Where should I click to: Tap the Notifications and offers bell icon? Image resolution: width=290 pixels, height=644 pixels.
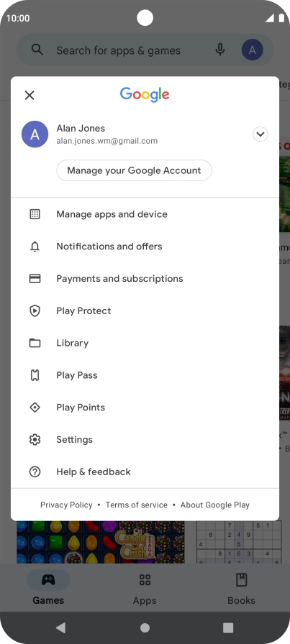pos(35,247)
